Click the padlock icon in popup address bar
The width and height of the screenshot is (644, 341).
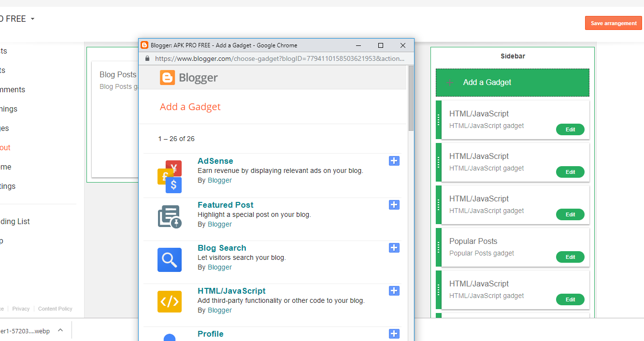[148, 58]
